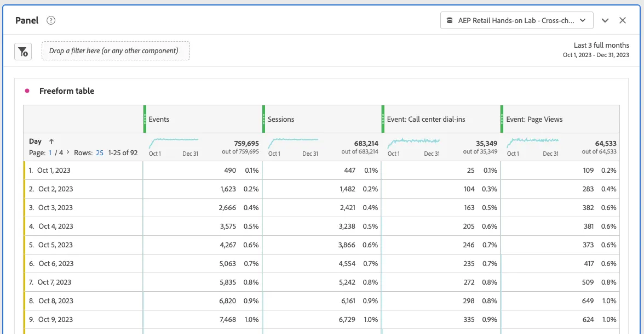Click the current page number 1 link

click(x=50, y=152)
